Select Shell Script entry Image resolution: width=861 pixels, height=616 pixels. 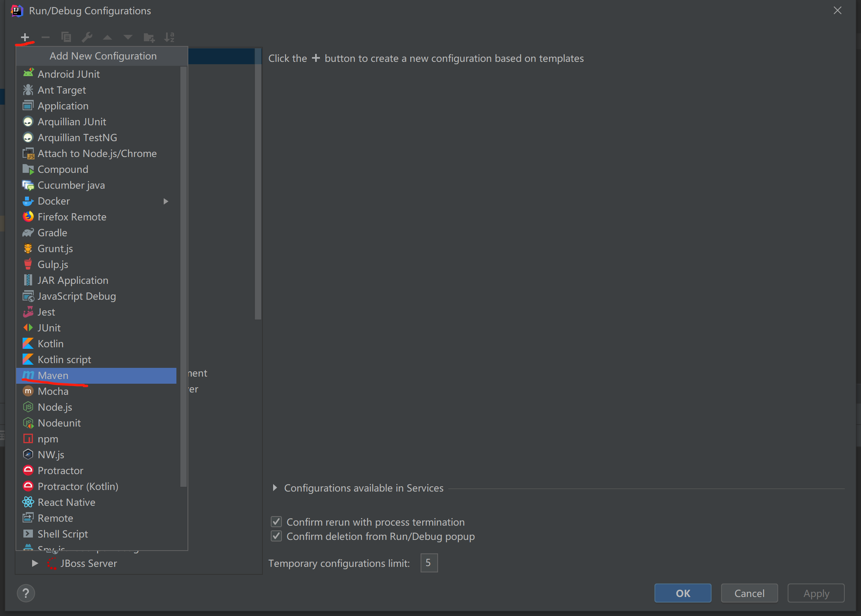[96, 534]
